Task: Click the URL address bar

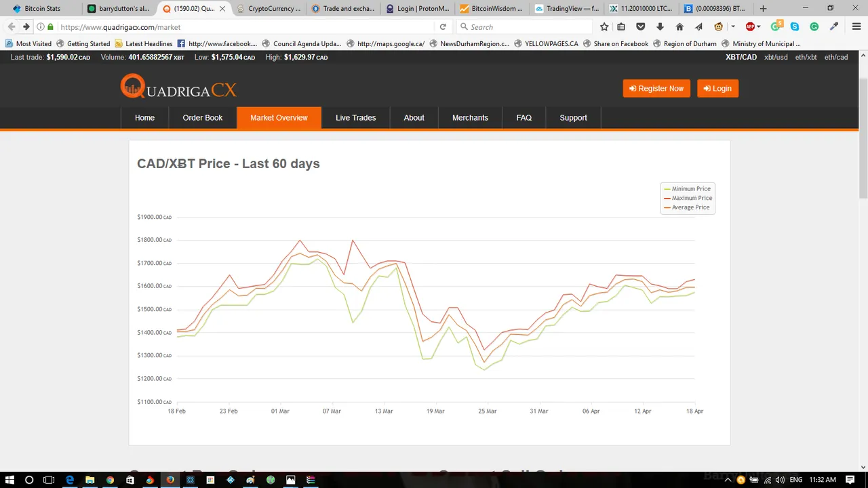Action: coord(244,27)
